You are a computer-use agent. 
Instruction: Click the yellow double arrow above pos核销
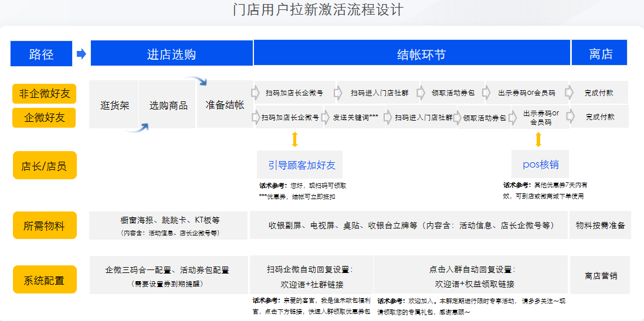pyautogui.click(x=538, y=139)
